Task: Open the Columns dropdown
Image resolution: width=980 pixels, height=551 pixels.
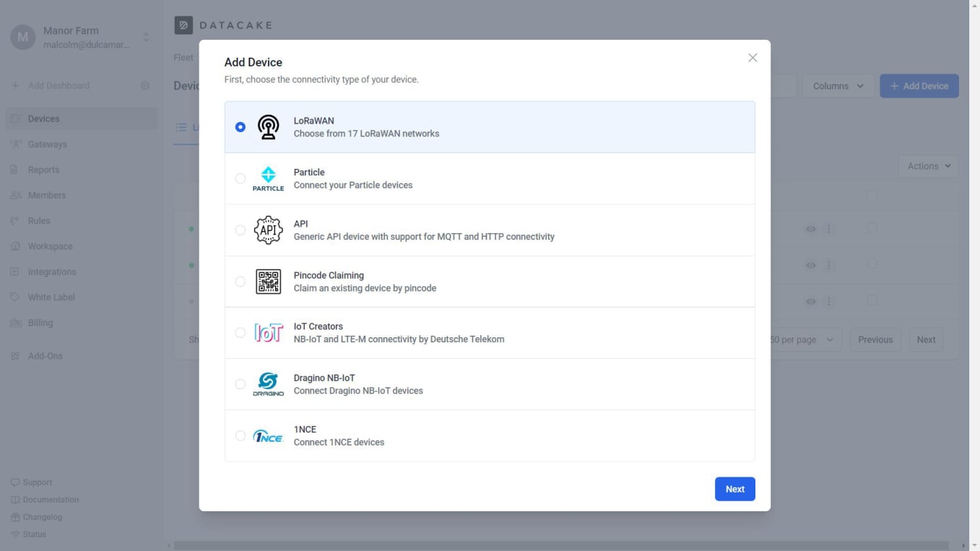Action: coord(838,86)
